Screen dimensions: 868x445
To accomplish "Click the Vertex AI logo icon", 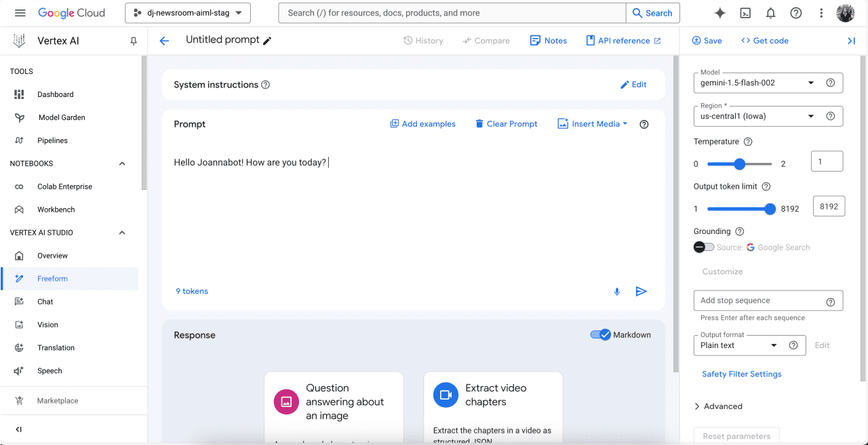I will coord(20,41).
